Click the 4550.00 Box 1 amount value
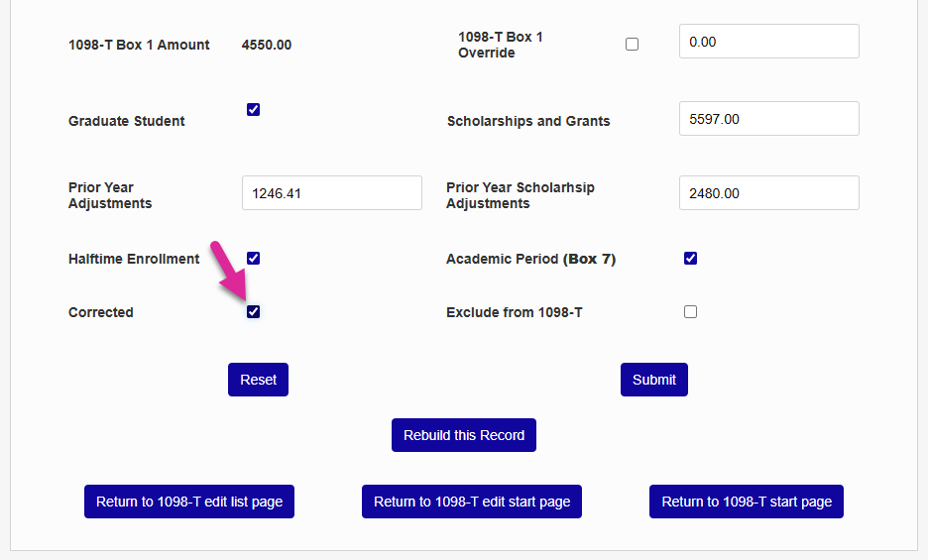 (267, 45)
